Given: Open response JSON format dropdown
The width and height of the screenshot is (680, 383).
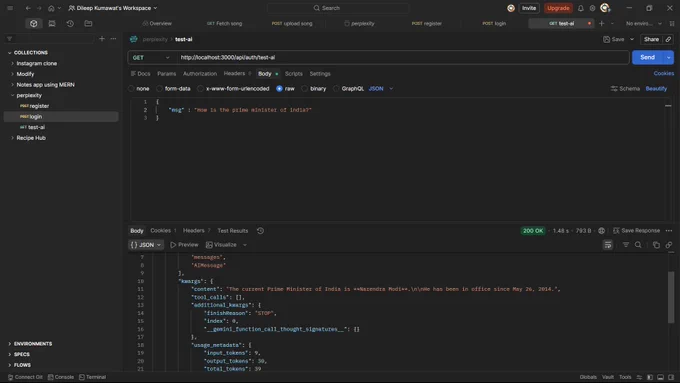Looking at the screenshot, I should pyautogui.click(x=146, y=245).
